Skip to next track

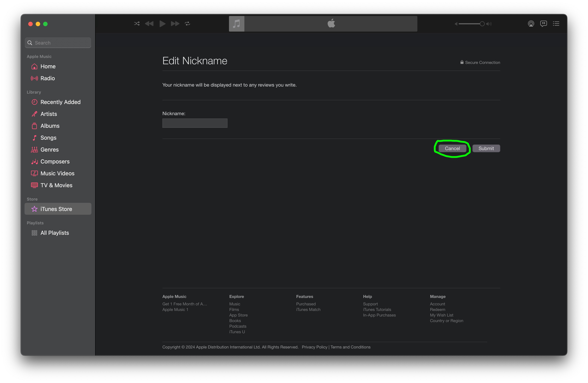coord(175,24)
